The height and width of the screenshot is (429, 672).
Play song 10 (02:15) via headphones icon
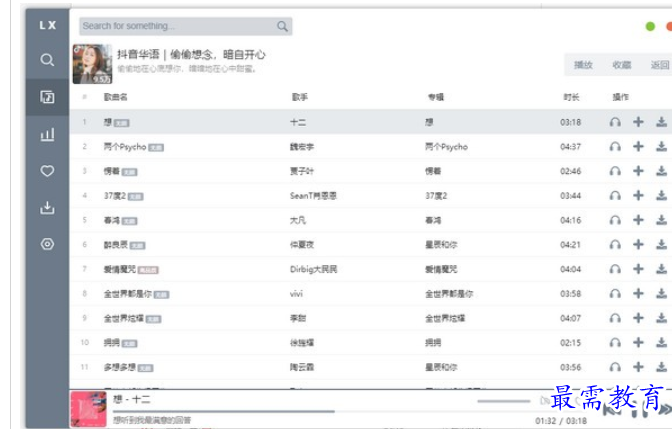[x=615, y=342]
